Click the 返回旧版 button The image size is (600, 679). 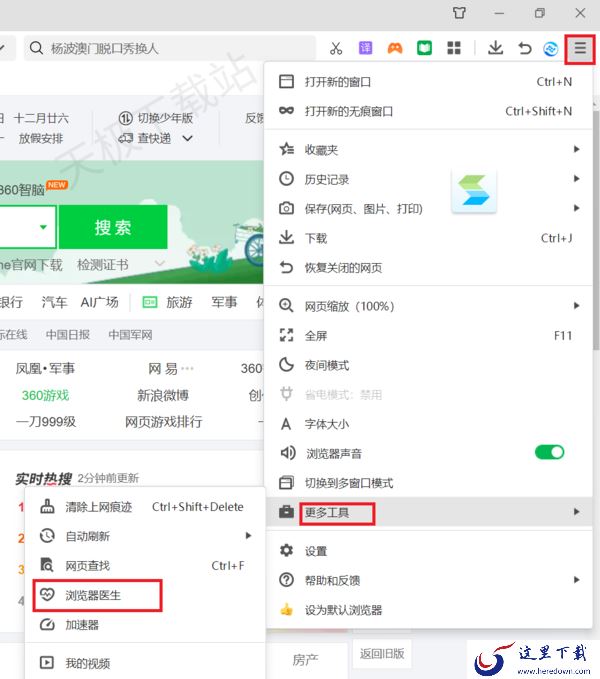coord(382,653)
